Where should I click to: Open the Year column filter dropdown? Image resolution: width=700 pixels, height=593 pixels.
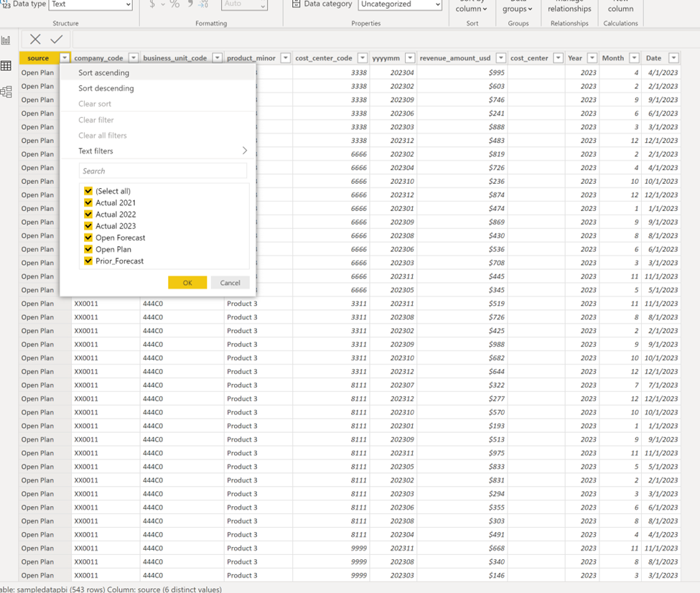point(592,58)
